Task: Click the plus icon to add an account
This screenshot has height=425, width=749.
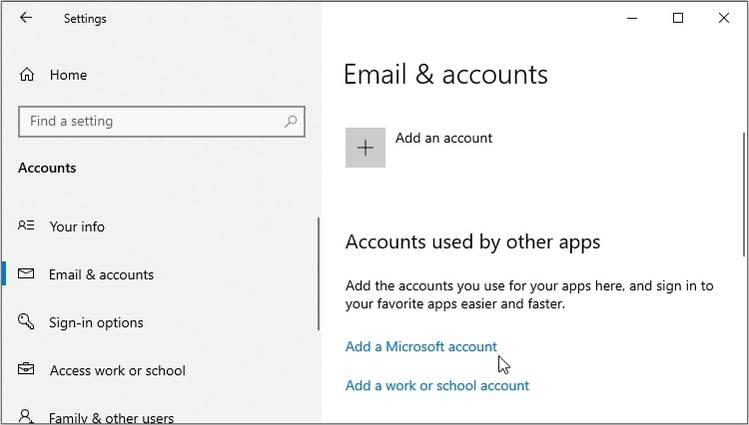Action: [365, 148]
